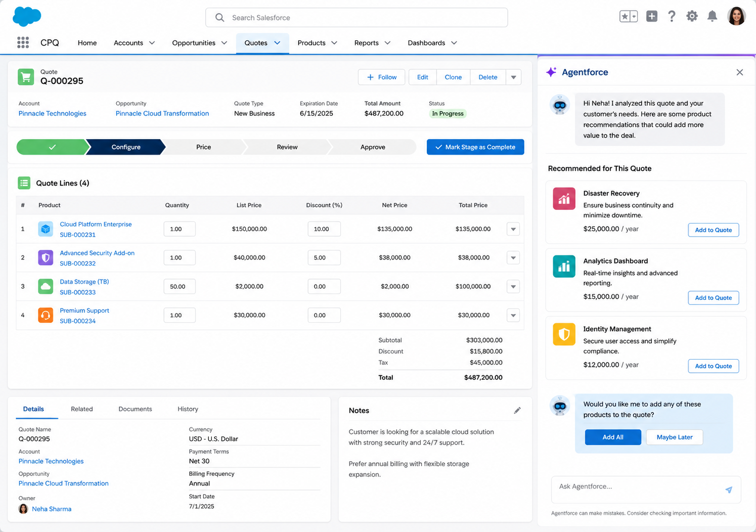Open the Help question mark icon
Image resolution: width=756 pixels, height=532 pixels.
672,16
